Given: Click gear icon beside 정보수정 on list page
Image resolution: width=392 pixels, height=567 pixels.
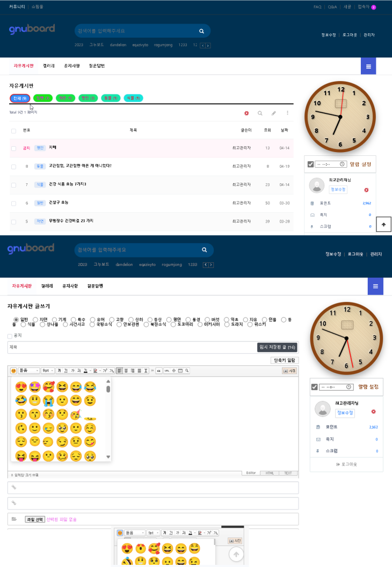Looking at the screenshot, I should pyautogui.click(x=366, y=190).
